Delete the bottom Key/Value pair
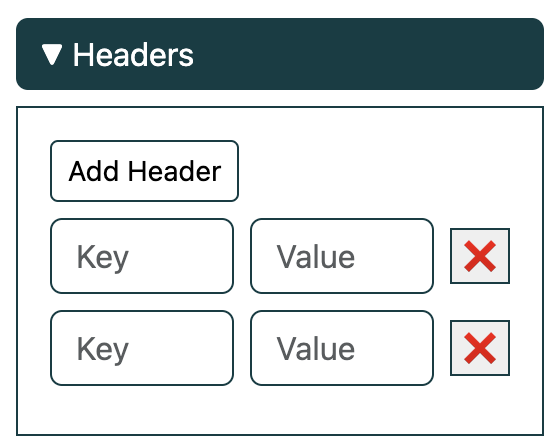Screen dimensions: 556x448 (480, 348)
